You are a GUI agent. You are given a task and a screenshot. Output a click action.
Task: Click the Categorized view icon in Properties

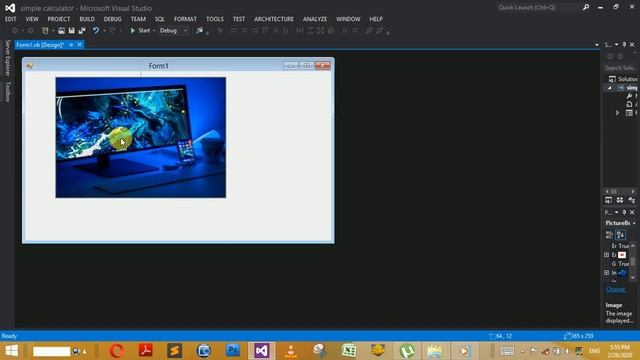pos(609,235)
